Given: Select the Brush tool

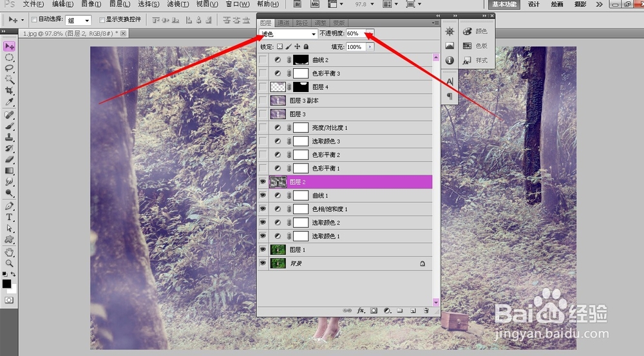Looking at the screenshot, I should click(9, 126).
